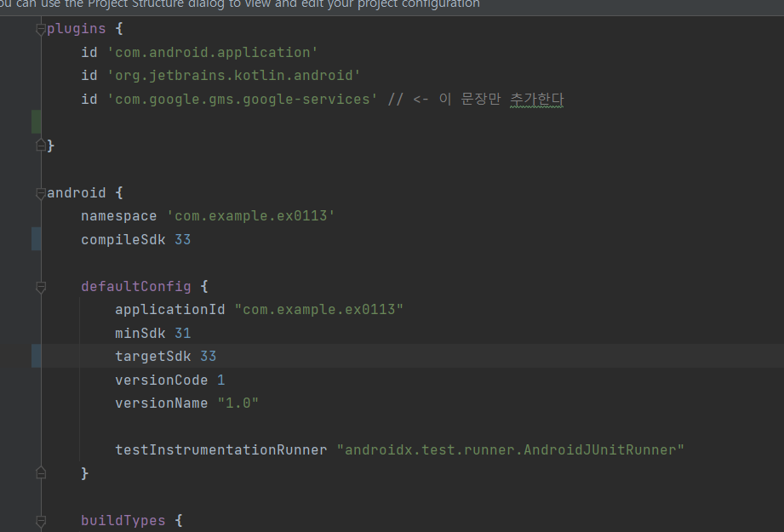784x532 pixels.
Task: Click "androidx.test.runner.AndroidJUnitRunner" string
Action: [x=510, y=450]
